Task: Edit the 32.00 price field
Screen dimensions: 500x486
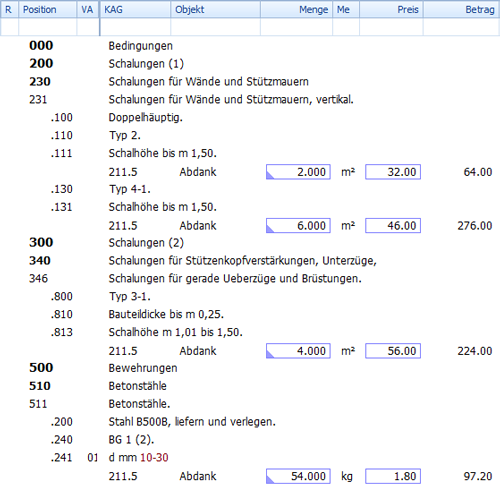Action: [393, 172]
